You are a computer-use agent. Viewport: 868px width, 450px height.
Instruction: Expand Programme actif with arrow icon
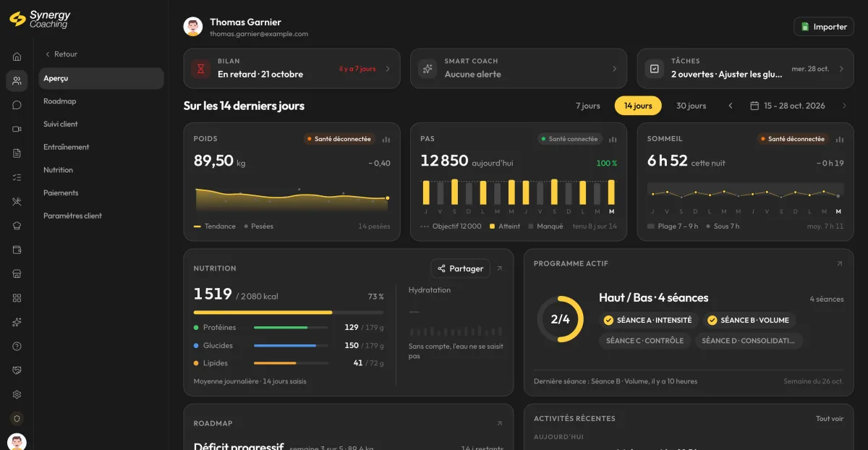pos(840,264)
